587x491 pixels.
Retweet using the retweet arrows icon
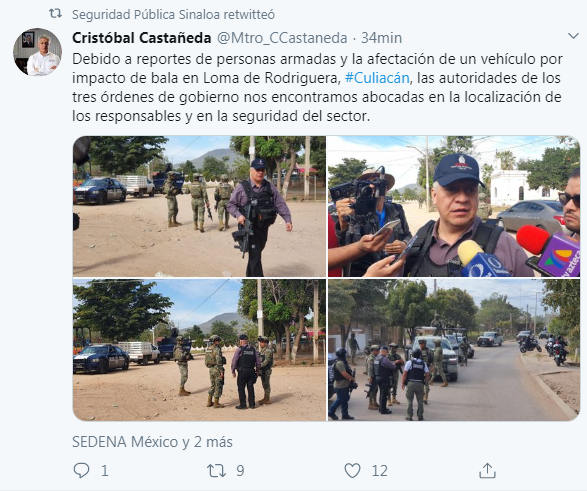(x=217, y=471)
